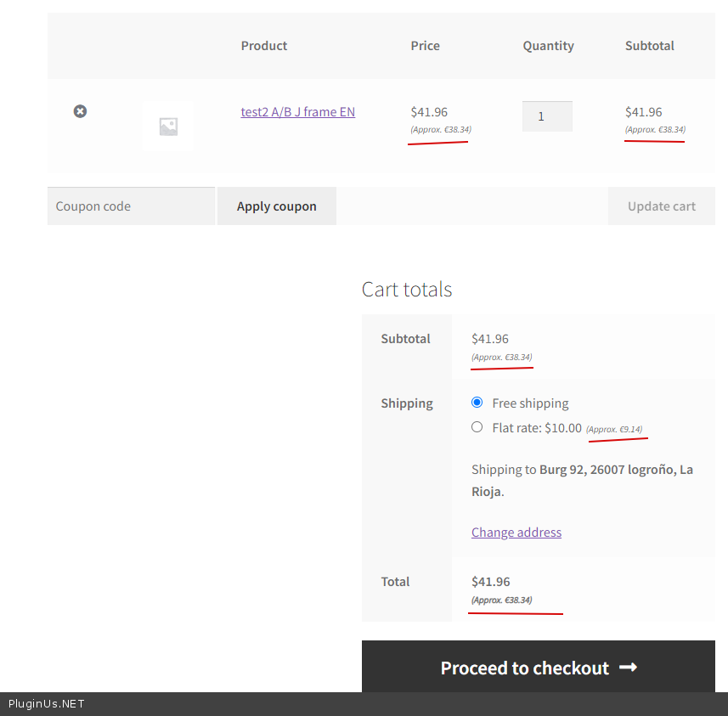728x716 pixels.
Task: Click the Update cart button
Action: coord(661,206)
